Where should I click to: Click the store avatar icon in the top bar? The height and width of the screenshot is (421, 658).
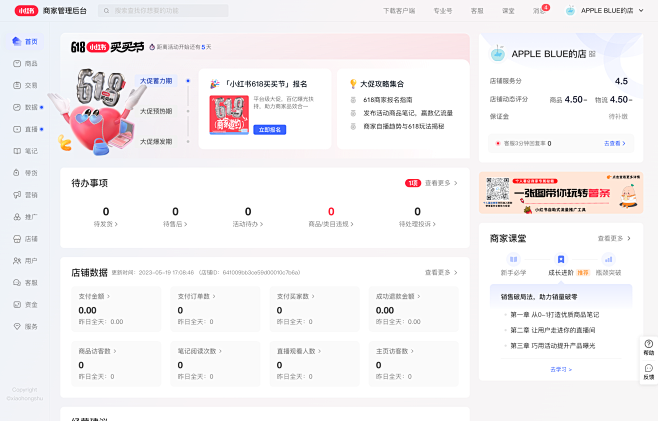coord(570,10)
